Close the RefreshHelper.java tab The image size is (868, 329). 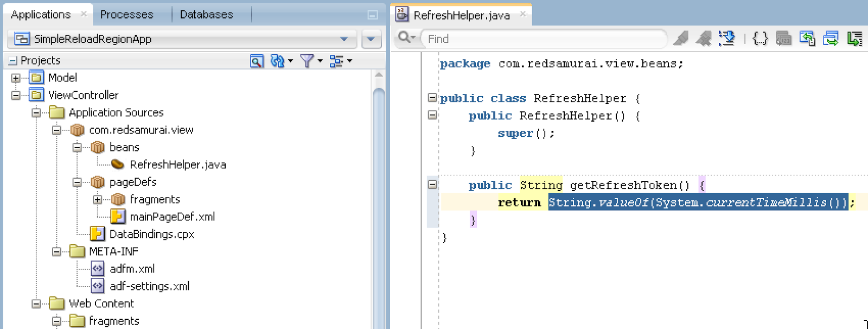tap(523, 14)
